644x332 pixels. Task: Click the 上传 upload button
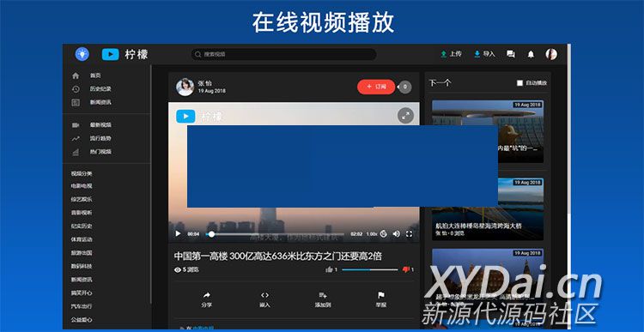[451, 54]
